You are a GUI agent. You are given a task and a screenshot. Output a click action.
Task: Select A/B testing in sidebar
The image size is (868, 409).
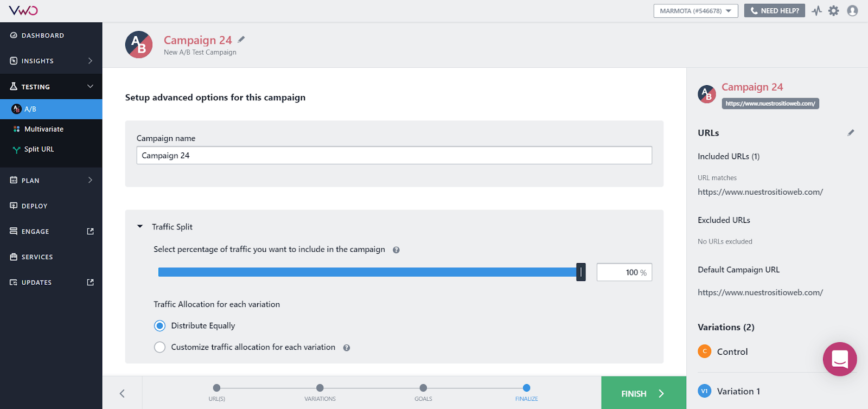click(x=51, y=109)
